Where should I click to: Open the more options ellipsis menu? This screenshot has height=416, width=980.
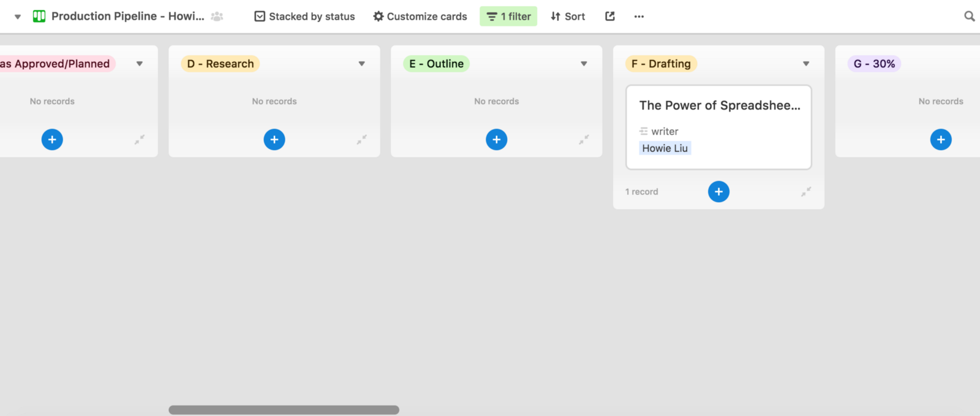pyautogui.click(x=639, y=17)
